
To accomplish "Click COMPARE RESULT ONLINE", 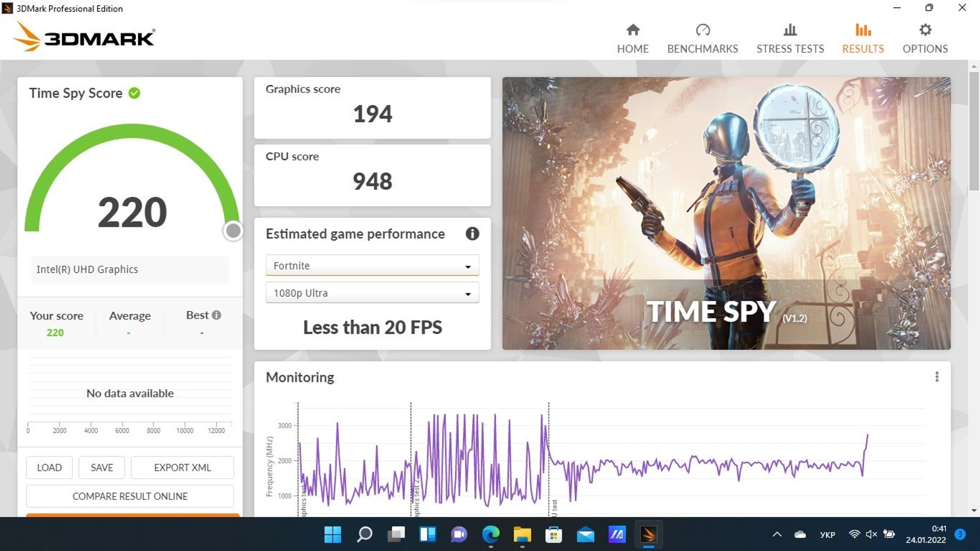I will click(x=130, y=496).
